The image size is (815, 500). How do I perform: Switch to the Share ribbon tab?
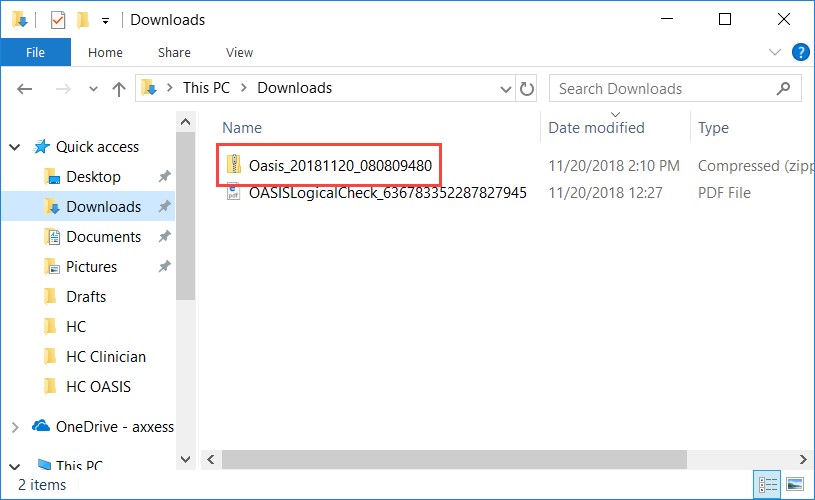[174, 52]
